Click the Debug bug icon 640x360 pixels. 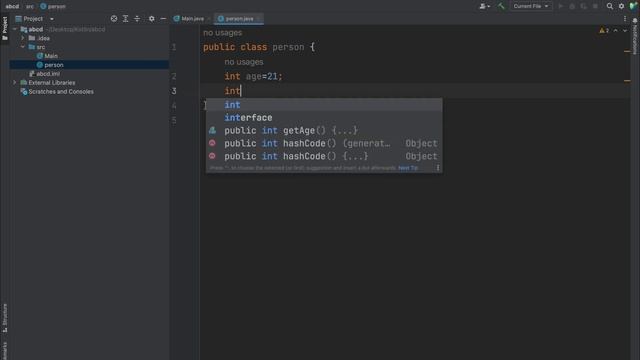572,6
